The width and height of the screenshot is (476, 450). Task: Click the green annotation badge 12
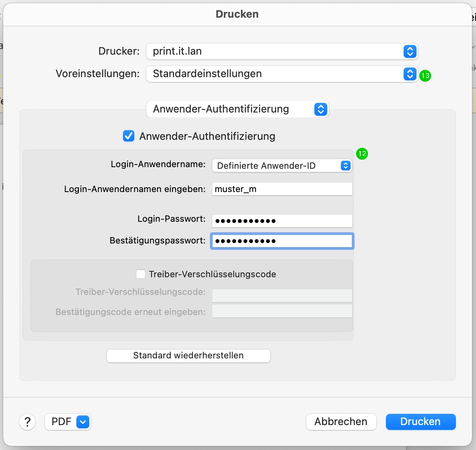tap(362, 153)
